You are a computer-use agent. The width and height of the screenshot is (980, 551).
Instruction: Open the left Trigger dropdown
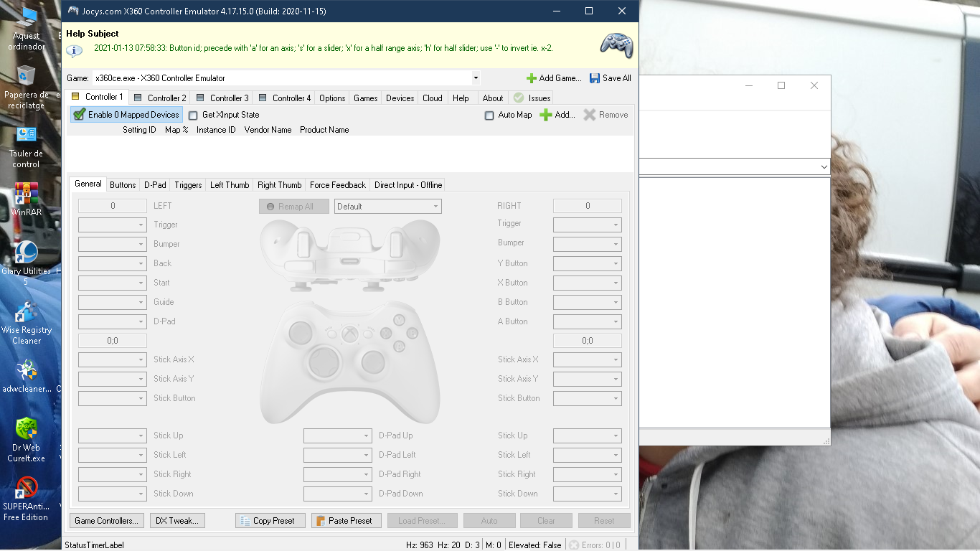(113, 225)
